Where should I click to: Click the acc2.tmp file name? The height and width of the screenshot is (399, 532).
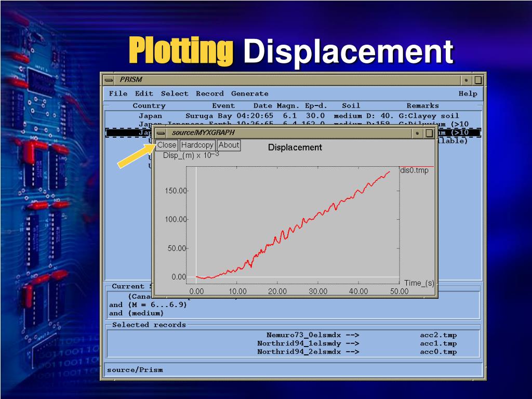click(x=438, y=335)
